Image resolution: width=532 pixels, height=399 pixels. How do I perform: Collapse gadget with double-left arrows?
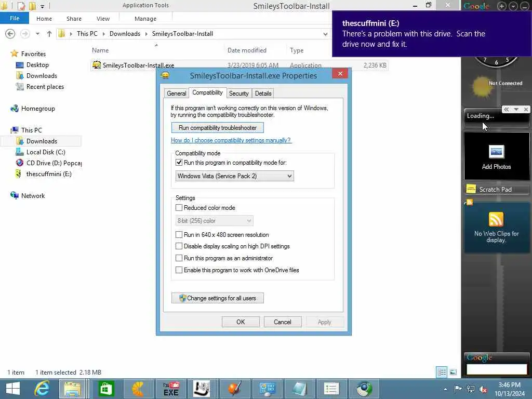(506, 109)
